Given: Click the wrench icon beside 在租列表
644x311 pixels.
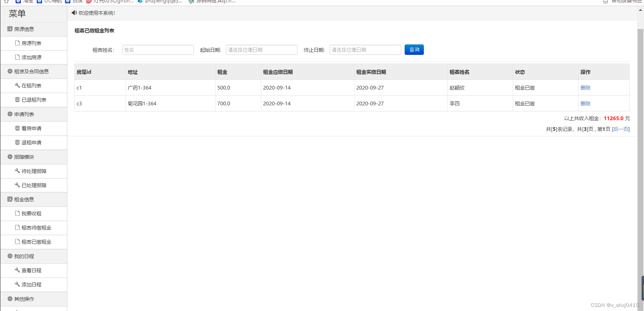Looking at the screenshot, I should pyautogui.click(x=17, y=85).
